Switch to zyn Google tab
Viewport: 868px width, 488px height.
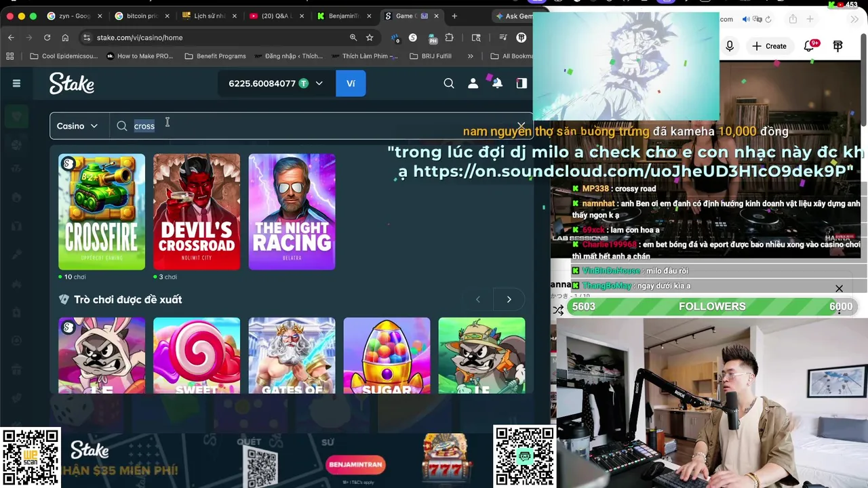point(74,16)
